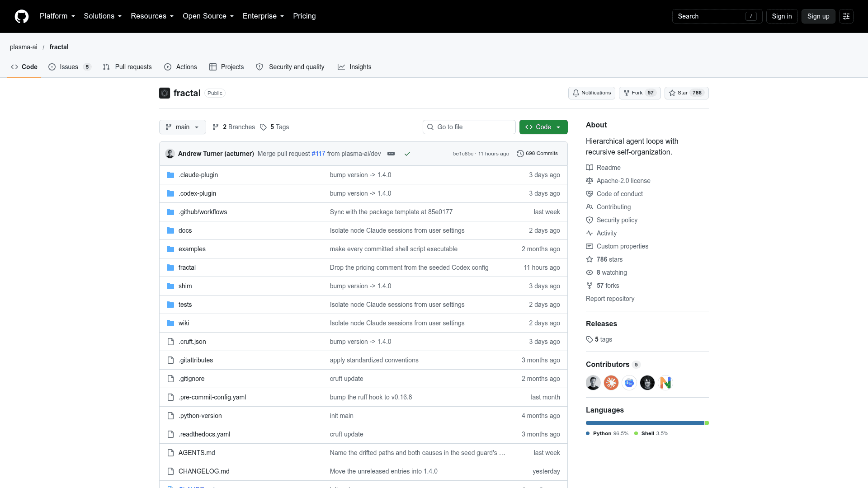
Task: Open the Insights tab
Action: pyautogui.click(x=354, y=67)
